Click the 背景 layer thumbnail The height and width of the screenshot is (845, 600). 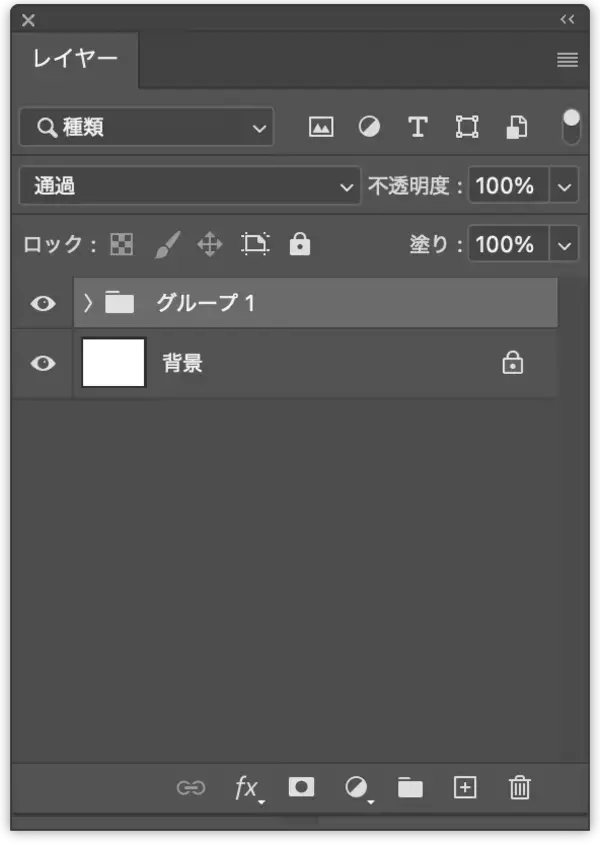[x=112, y=362]
